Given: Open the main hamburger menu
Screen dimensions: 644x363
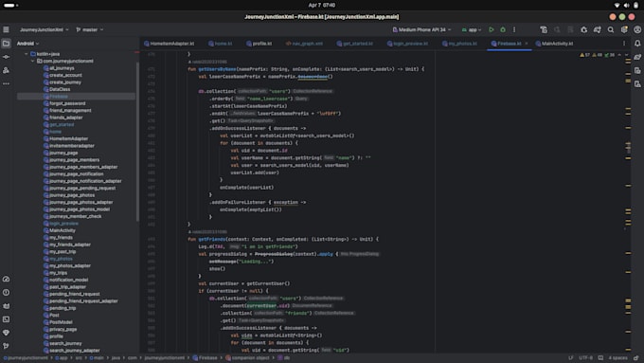Looking at the screenshot, I should coord(6,29).
